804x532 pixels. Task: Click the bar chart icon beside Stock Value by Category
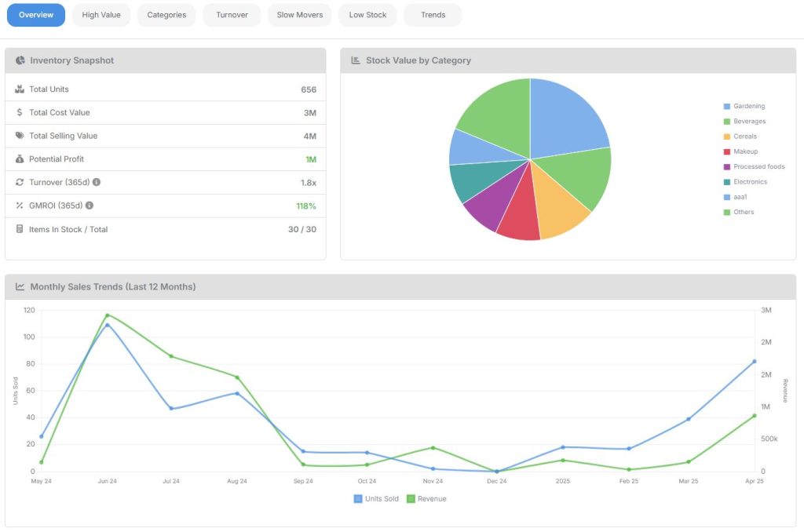(x=355, y=60)
